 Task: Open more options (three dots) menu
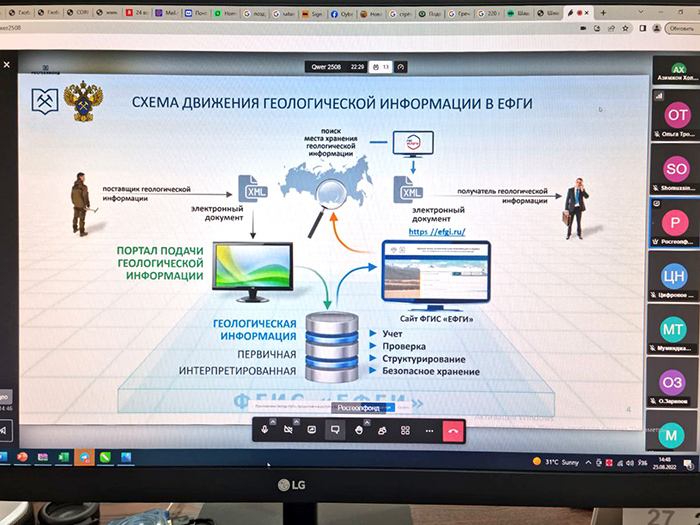click(429, 430)
